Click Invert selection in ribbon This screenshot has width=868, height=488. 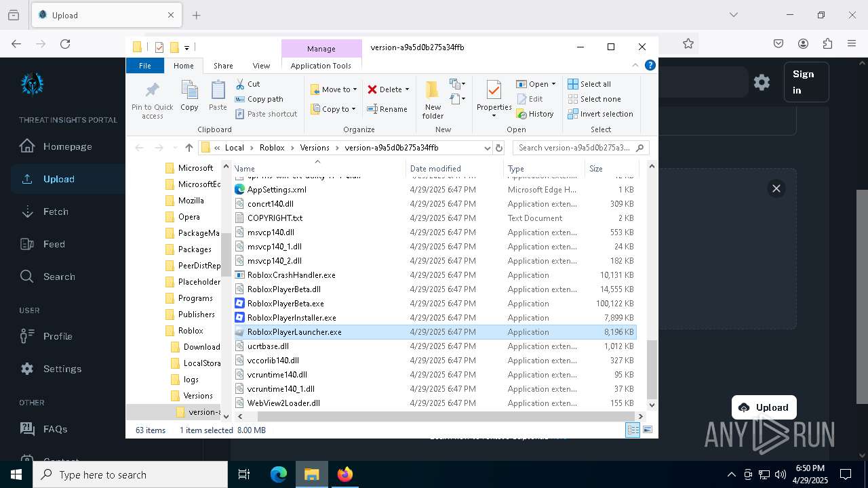pyautogui.click(x=600, y=114)
